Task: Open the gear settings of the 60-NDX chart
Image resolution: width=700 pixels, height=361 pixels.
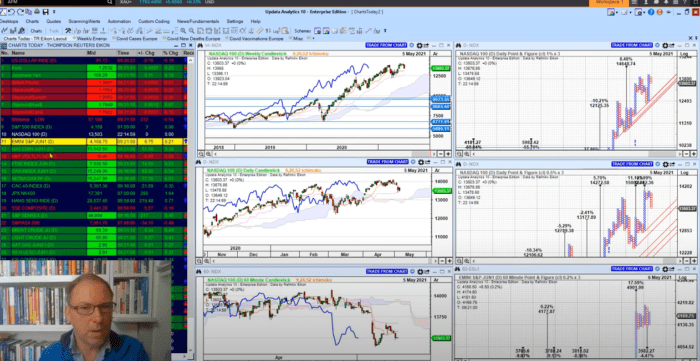Action: point(420,271)
